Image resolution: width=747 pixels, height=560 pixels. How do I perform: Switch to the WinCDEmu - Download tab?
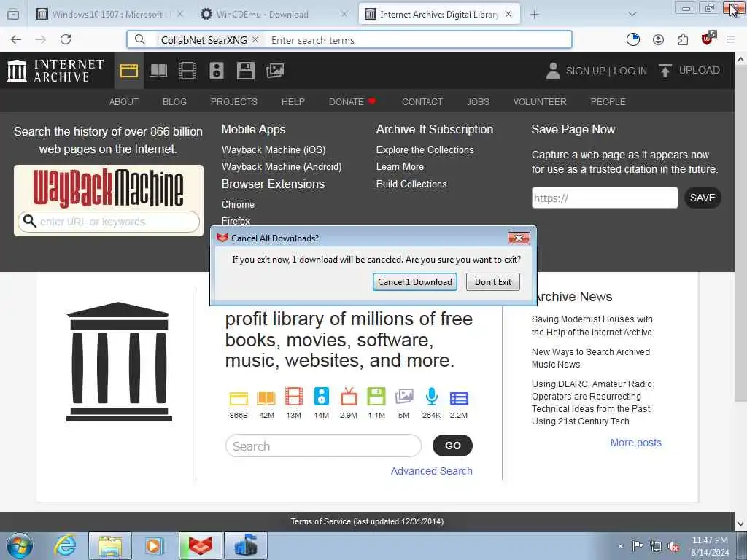click(274, 15)
